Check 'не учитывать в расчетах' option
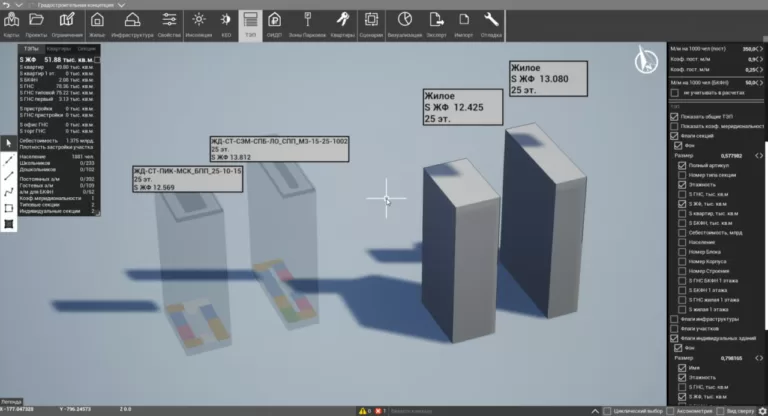This screenshot has height=416, width=768. (x=673, y=93)
